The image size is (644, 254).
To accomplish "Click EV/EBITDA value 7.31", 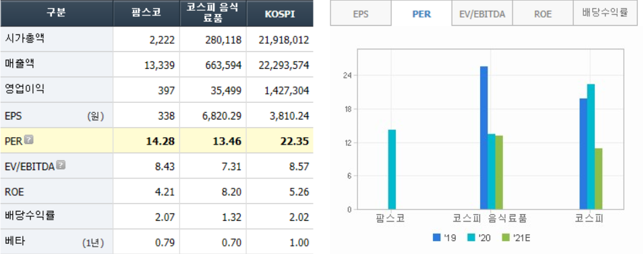I will [x=231, y=167].
